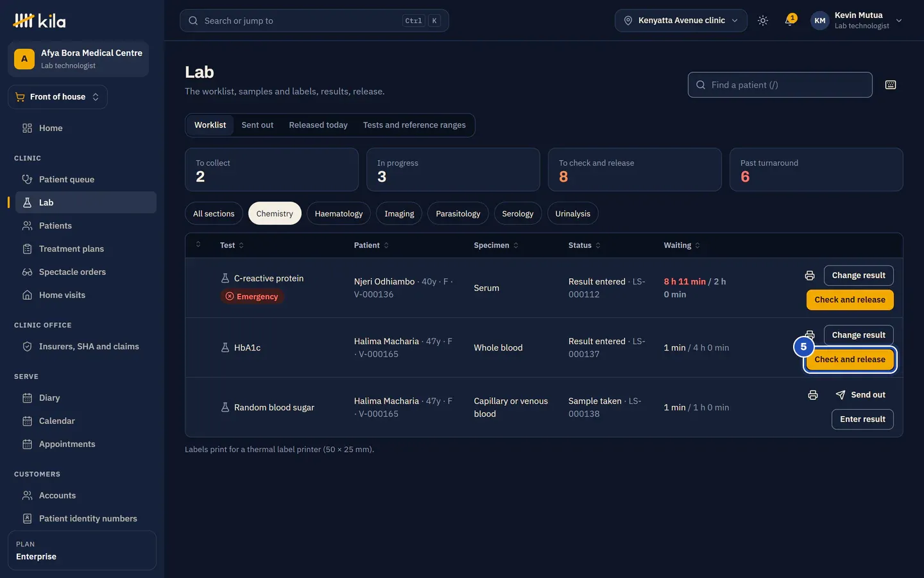Open Tests and reference ranges tab

[x=415, y=125]
